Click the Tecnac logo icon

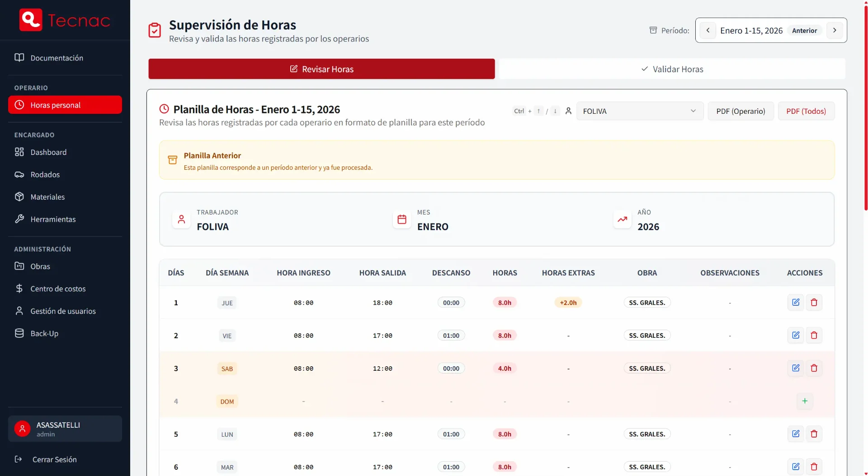pos(31,20)
